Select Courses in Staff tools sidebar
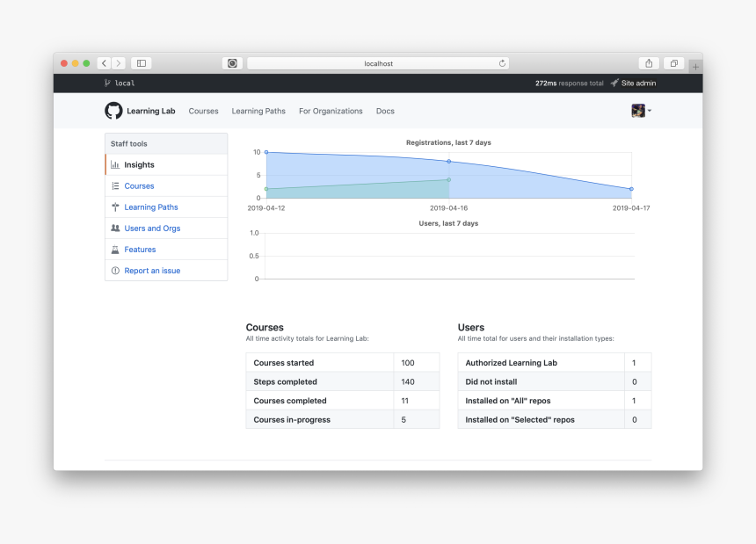Screen dimensions: 756x544 (x=166, y=186)
